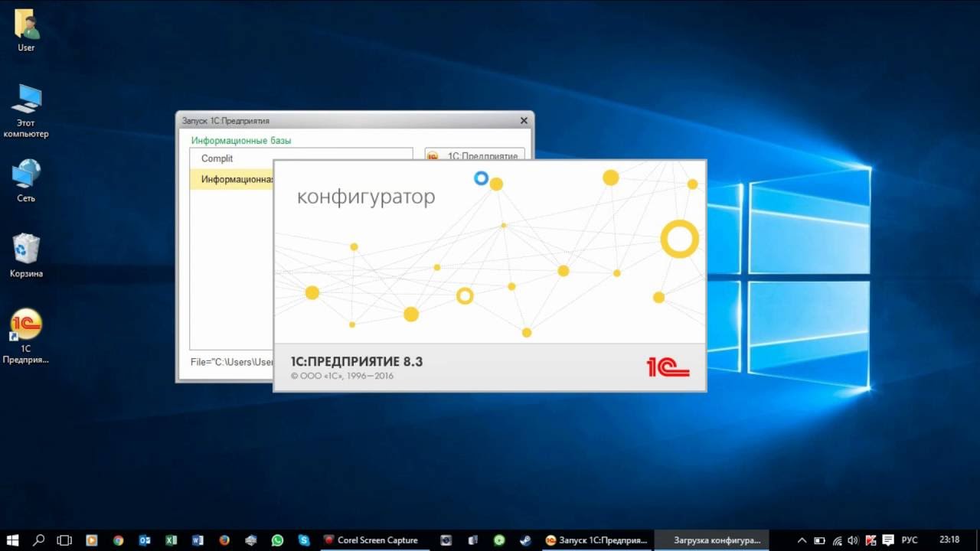Open the User folder on desktop
Image resolution: width=980 pixels, height=551 pixels.
(26, 25)
